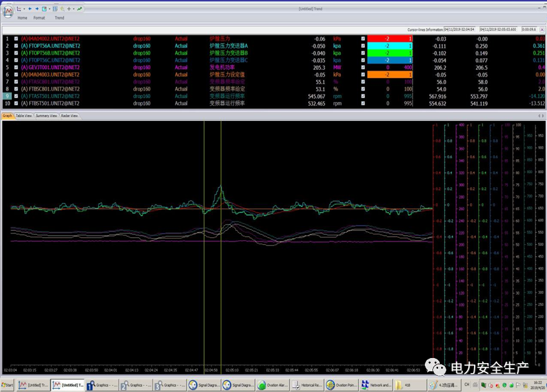
Task: Click the forward arrow in quick toolbar
Action: tap(37, 9)
